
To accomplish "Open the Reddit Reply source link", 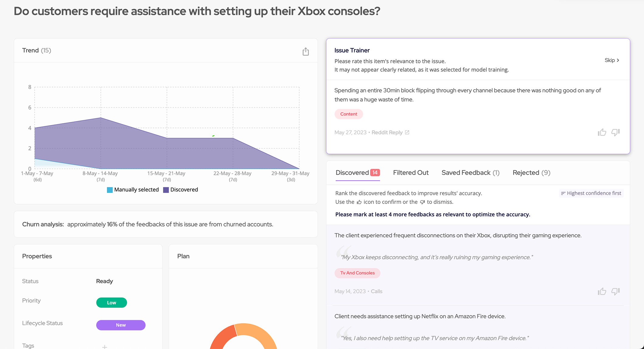I will tap(387, 132).
